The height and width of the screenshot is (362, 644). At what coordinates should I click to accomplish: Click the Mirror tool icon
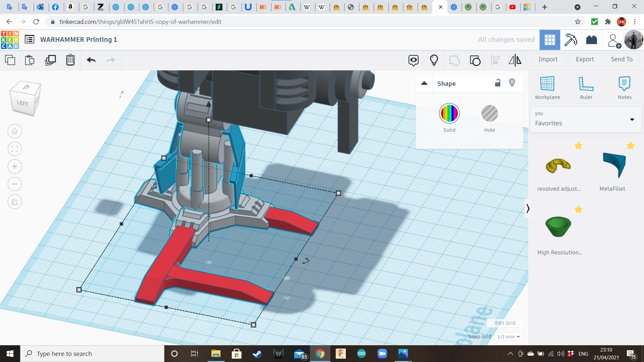515,60
